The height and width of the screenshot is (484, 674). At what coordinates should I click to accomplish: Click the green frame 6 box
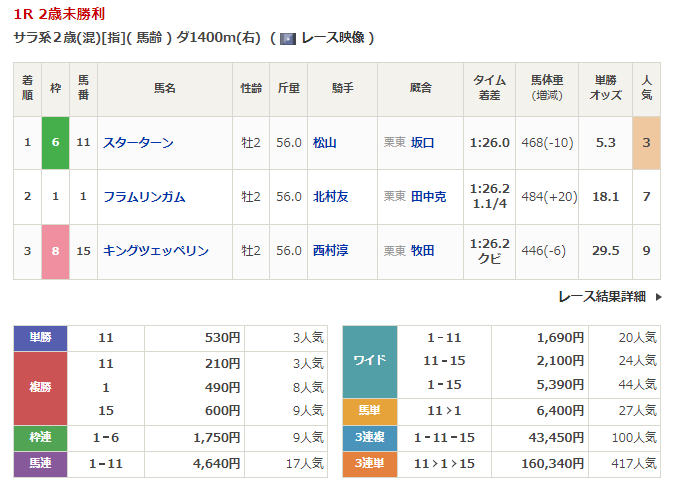pyautogui.click(x=55, y=143)
